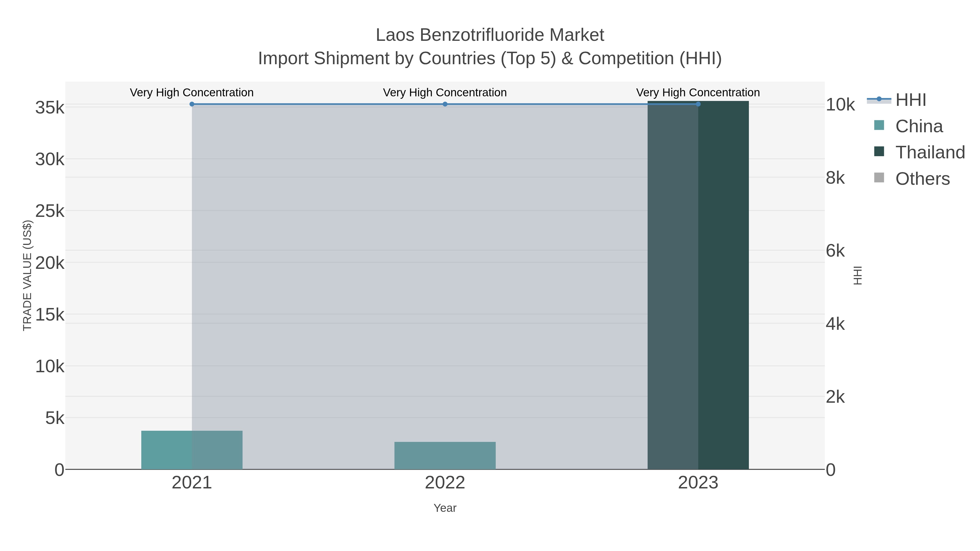980x551 pixels.
Task: Toggle the China legend entry
Action: [x=908, y=126]
